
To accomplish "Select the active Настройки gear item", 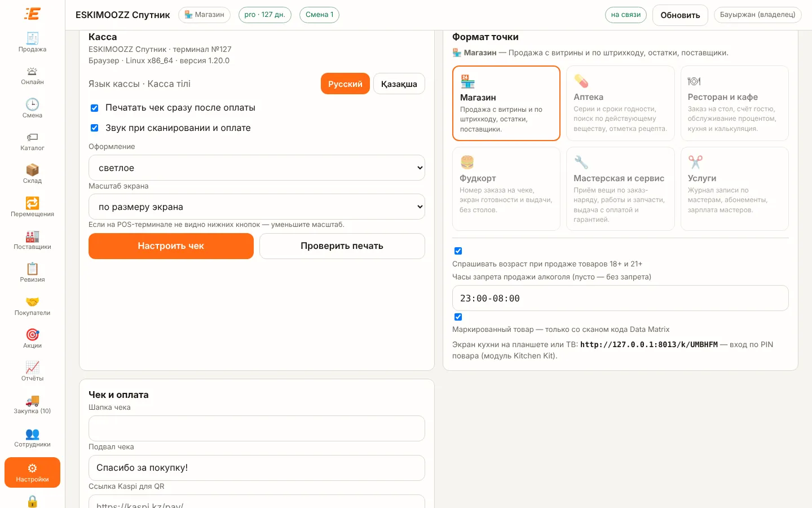I will pyautogui.click(x=32, y=472).
